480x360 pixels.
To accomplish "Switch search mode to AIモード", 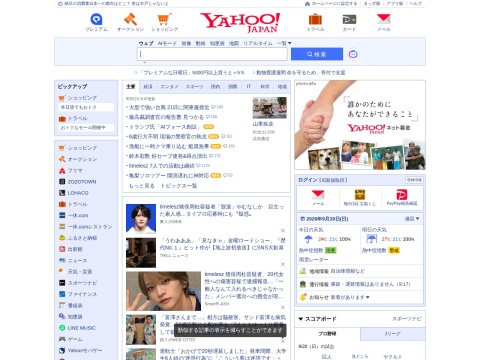I will [167, 43].
